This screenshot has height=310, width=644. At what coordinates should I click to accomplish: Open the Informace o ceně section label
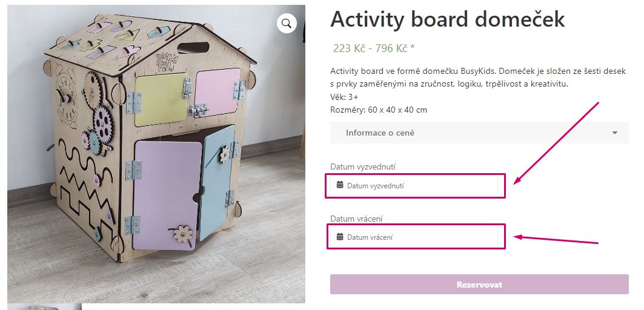[x=380, y=133]
